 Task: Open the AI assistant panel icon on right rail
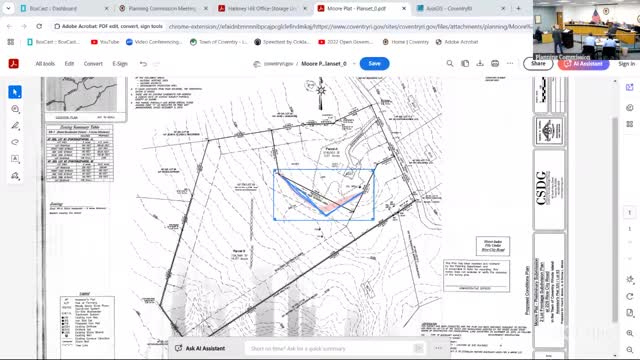(x=630, y=87)
